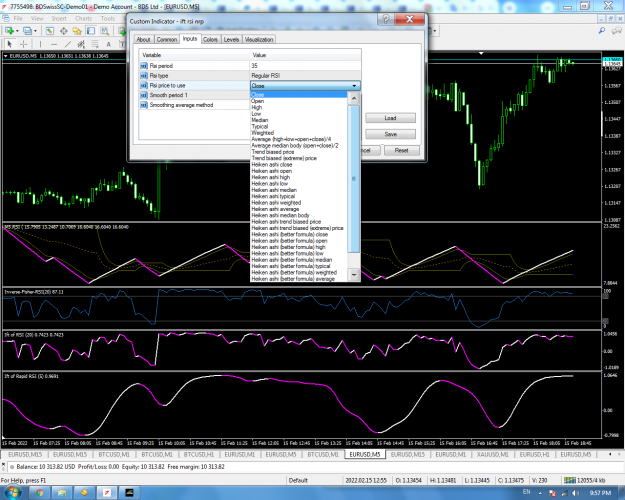Open the Strategy Tester magnifier icon
Viewport: 625px width, 500px height.
tap(104, 31)
